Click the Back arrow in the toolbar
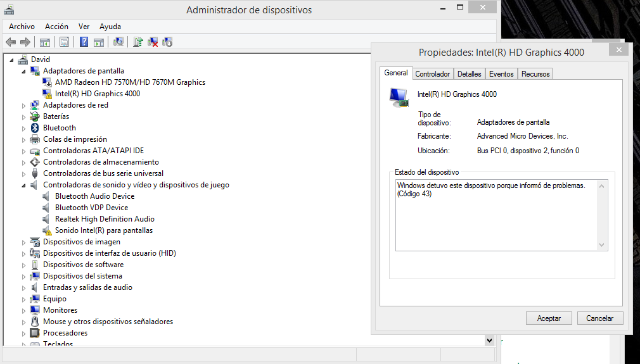Viewport: 640px width, 364px height. [11, 42]
